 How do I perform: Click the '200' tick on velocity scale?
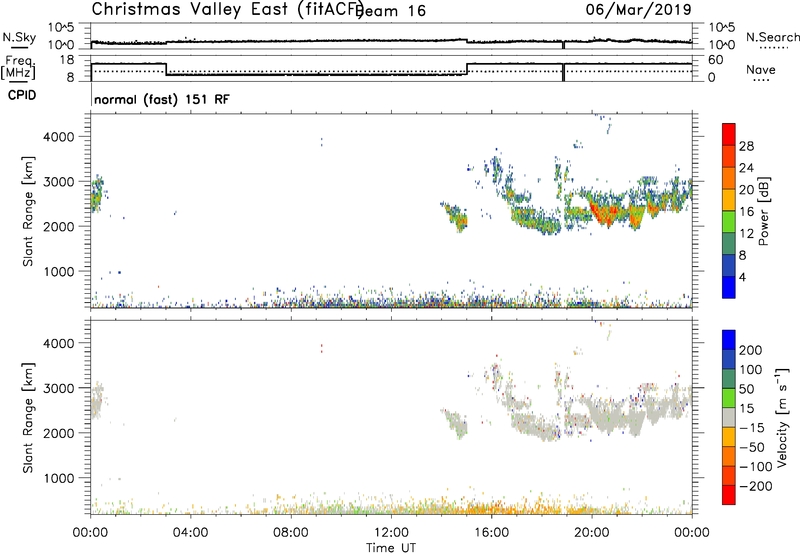pos(751,350)
